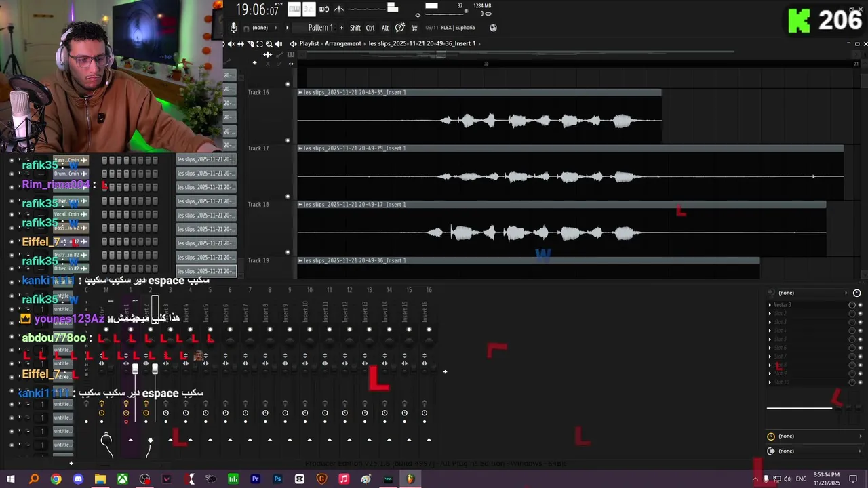Image resolution: width=868 pixels, height=488 pixels.
Task: Click the Alt modifier key button
Action: point(385,28)
